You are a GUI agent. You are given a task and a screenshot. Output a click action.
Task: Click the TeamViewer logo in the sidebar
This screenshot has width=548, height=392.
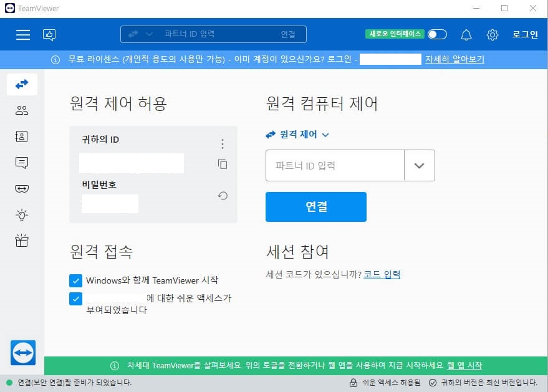(x=23, y=353)
